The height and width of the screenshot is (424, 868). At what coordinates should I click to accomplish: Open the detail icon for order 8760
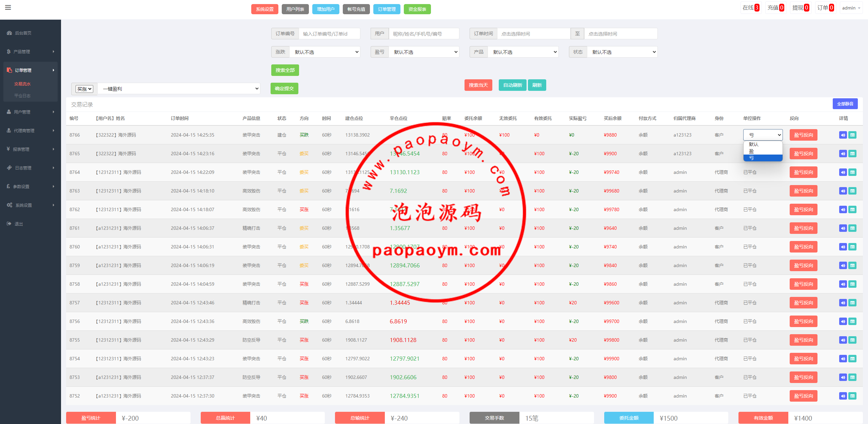852,247
